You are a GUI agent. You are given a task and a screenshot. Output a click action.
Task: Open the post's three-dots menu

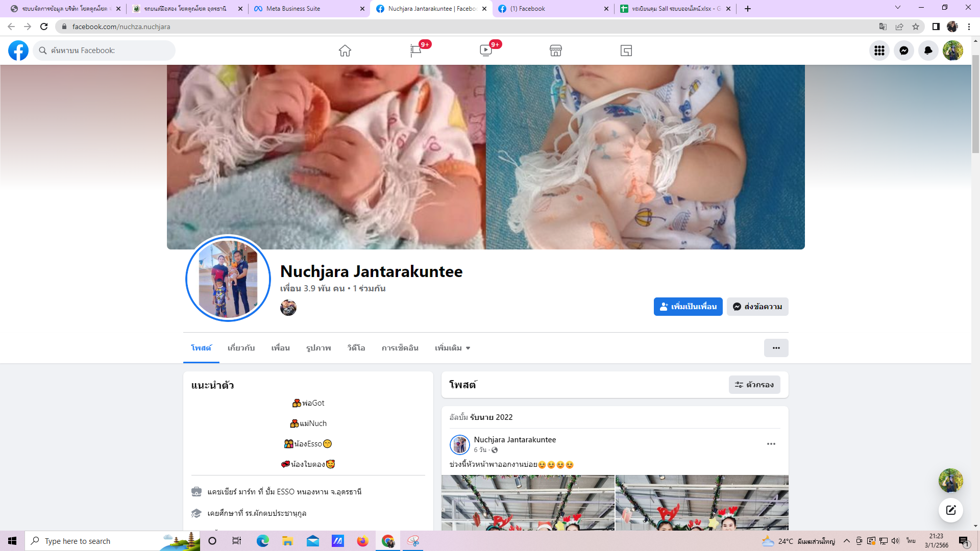(771, 444)
